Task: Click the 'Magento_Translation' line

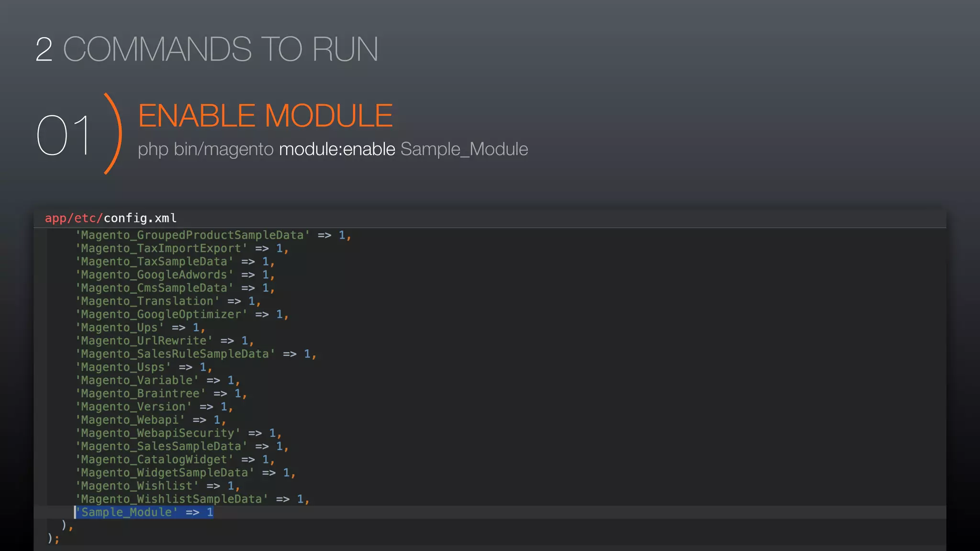Action: 168,301
